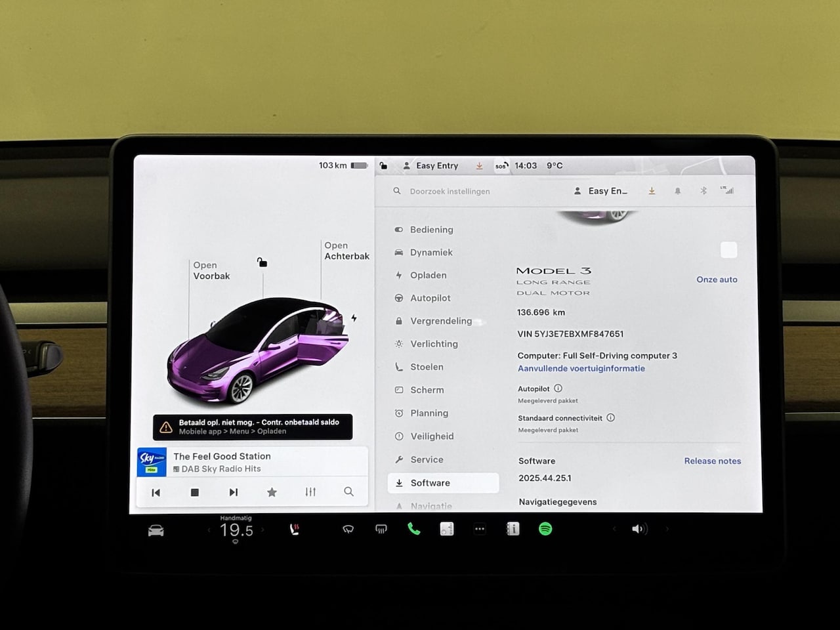Stop the radio playback

195,492
